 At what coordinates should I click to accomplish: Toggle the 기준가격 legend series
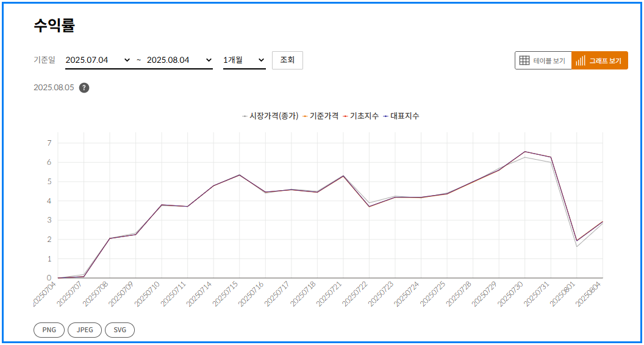pos(320,116)
